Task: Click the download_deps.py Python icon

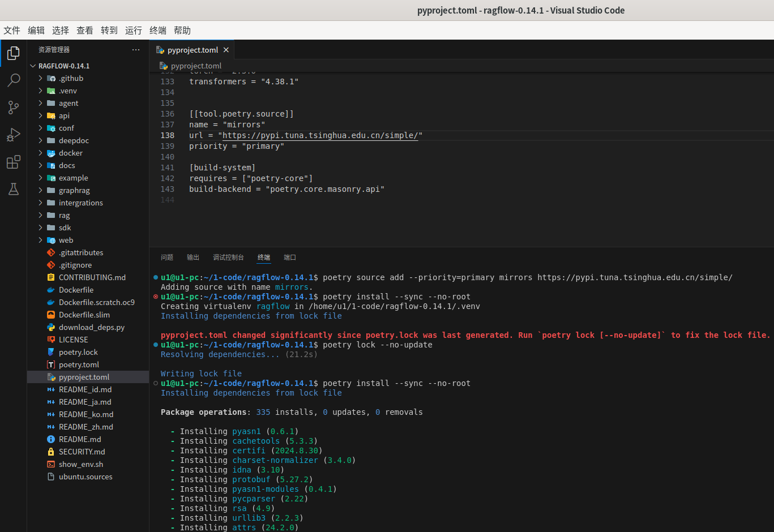Action: click(x=51, y=327)
